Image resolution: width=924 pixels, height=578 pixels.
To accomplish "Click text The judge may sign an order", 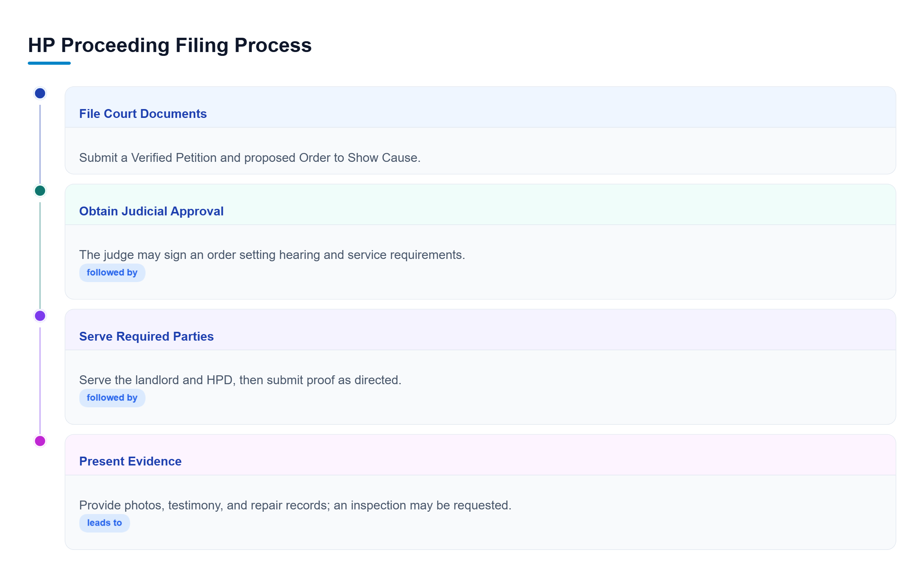I will point(272,255).
